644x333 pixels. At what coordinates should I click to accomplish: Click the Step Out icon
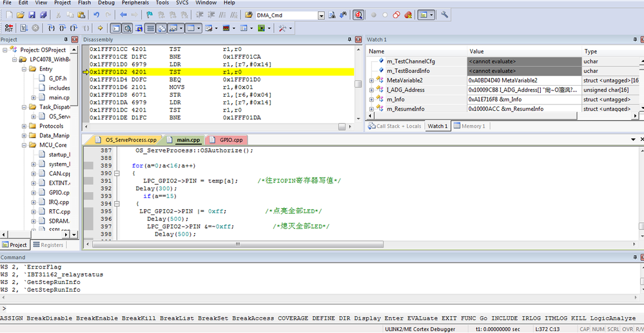click(74, 28)
